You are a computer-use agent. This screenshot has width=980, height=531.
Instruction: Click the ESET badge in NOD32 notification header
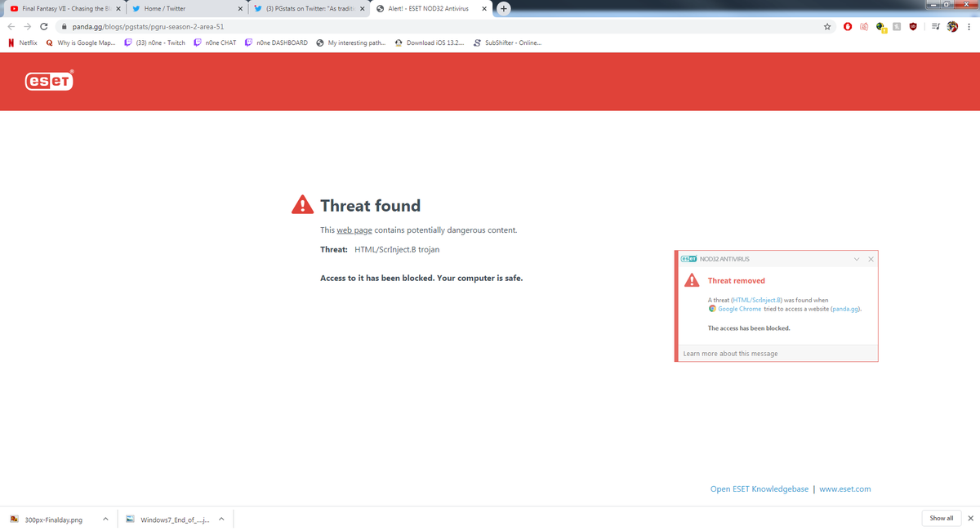click(688, 259)
